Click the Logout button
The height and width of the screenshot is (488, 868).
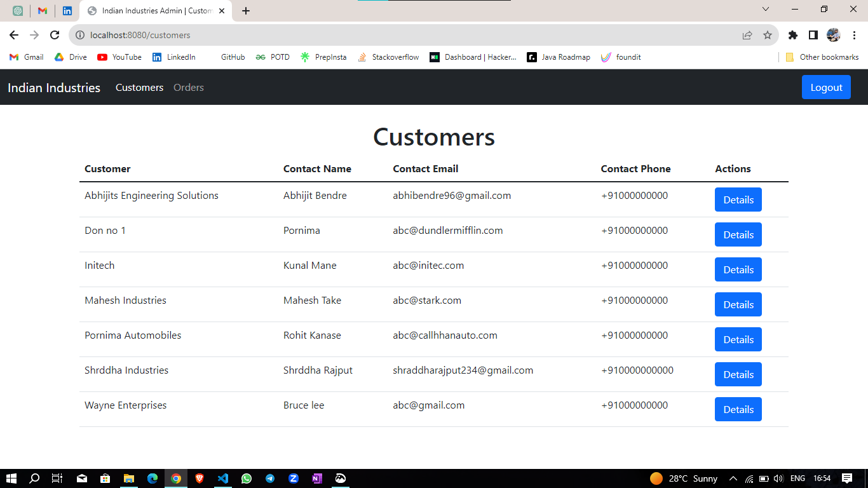click(826, 87)
